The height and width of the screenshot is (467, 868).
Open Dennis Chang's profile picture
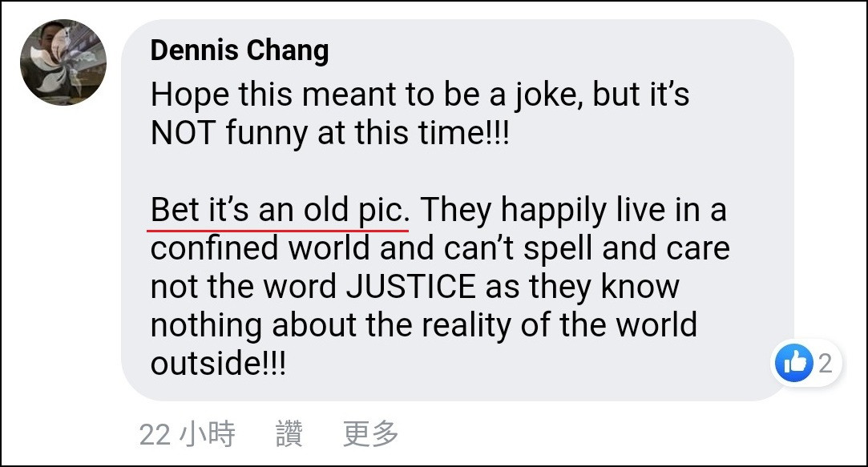[63, 62]
